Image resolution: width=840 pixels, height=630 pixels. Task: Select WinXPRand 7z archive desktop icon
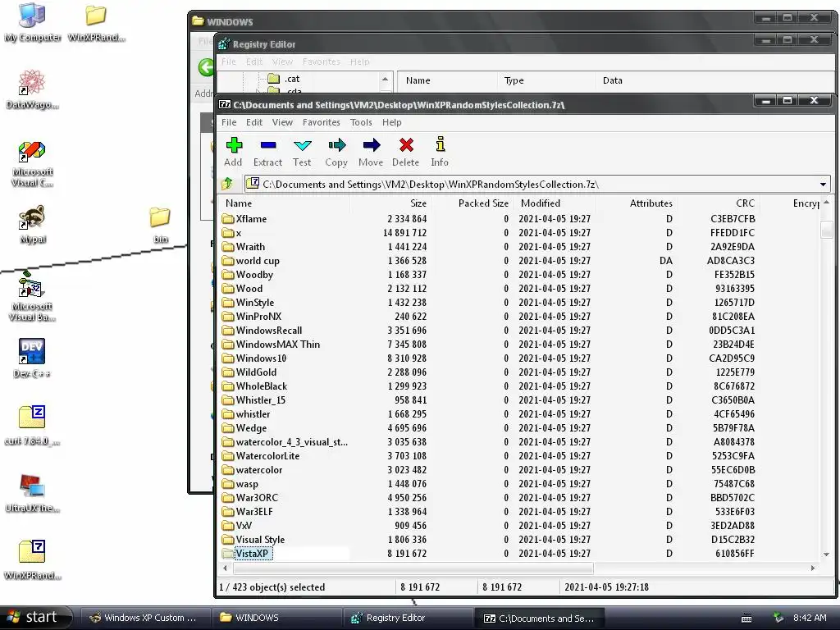[32, 560]
